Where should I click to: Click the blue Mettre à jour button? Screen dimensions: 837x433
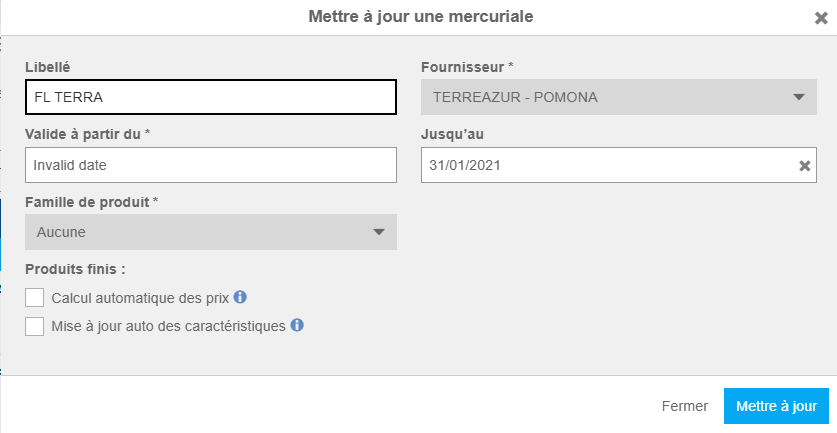(776, 406)
